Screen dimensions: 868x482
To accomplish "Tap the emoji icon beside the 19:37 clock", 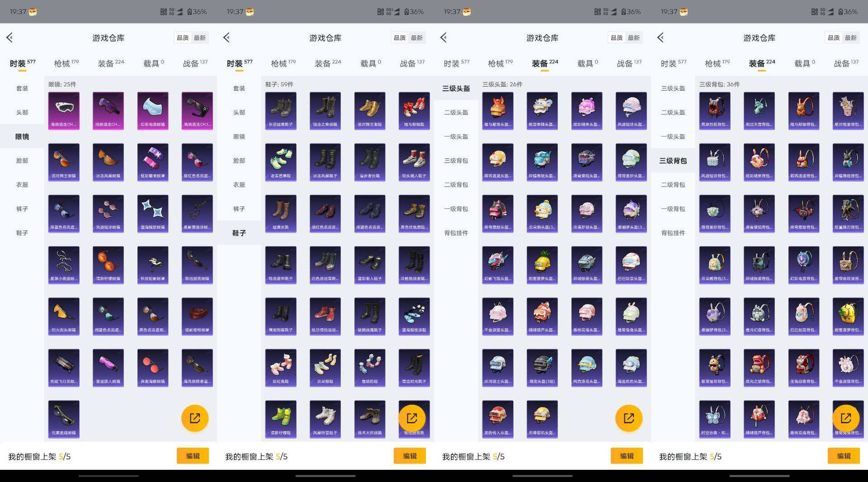I will tap(33, 12).
